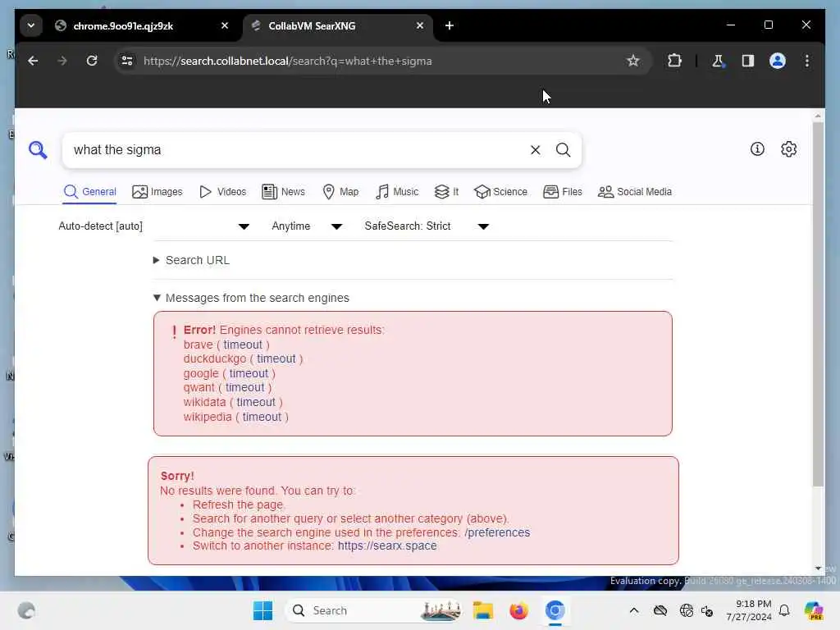Collapse Messages from the search engines
This screenshot has width=840, height=630.
point(251,298)
